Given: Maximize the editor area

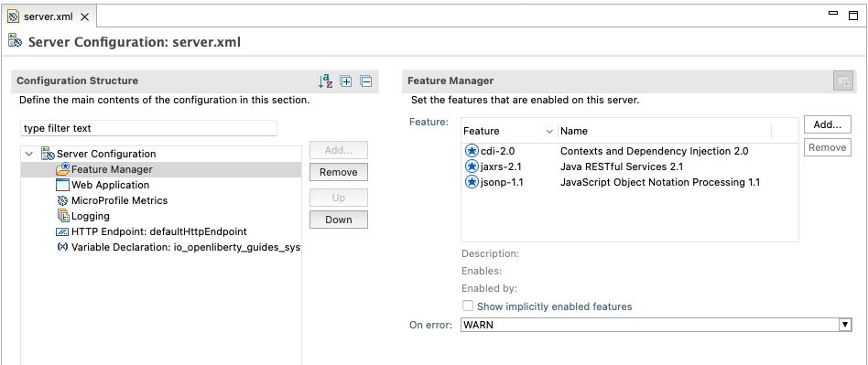Looking at the screenshot, I should click(x=853, y=15).
